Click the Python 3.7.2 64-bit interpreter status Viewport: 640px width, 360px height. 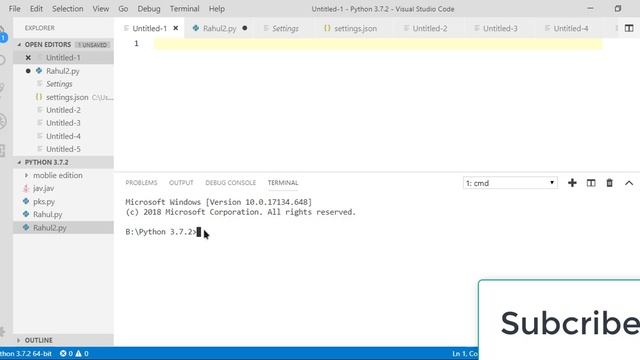26,353
